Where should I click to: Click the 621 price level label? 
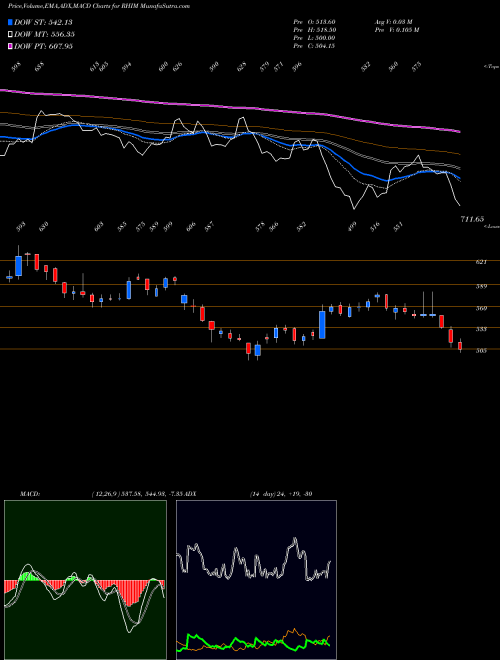pyautogui.click(x=481, y=262)
